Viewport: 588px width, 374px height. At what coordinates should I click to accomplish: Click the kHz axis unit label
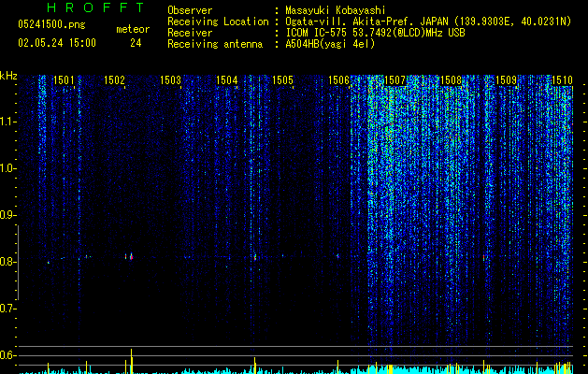pyautogui.click(x=8, y=76)
